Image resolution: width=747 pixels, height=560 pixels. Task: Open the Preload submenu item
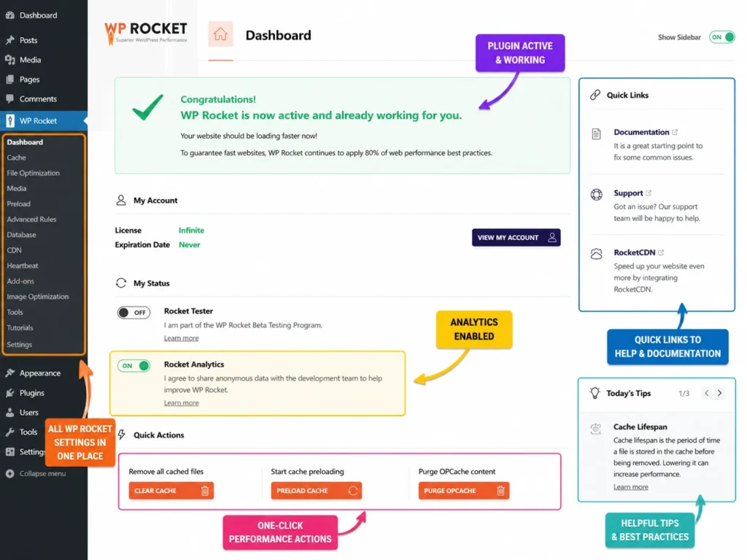18,204
